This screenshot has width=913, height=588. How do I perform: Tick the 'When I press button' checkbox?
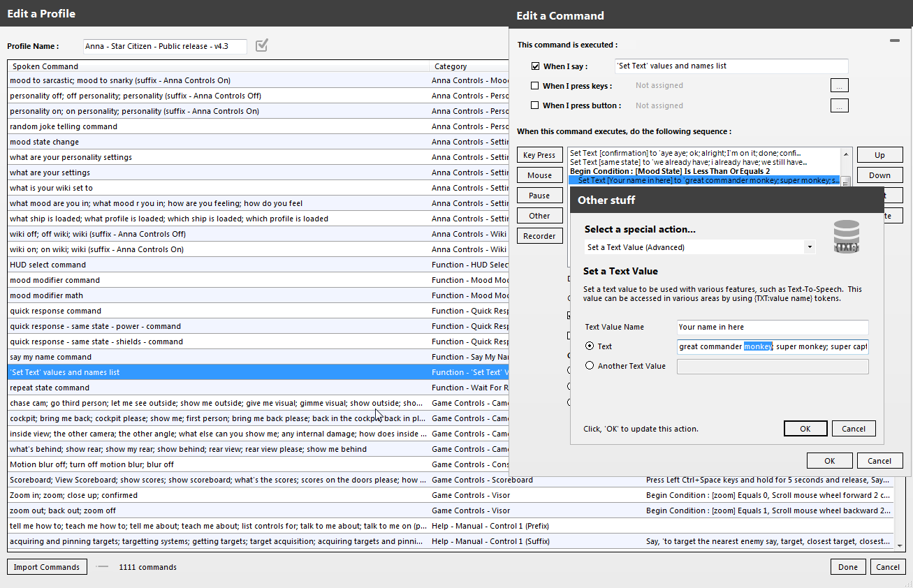click(535, 105)
